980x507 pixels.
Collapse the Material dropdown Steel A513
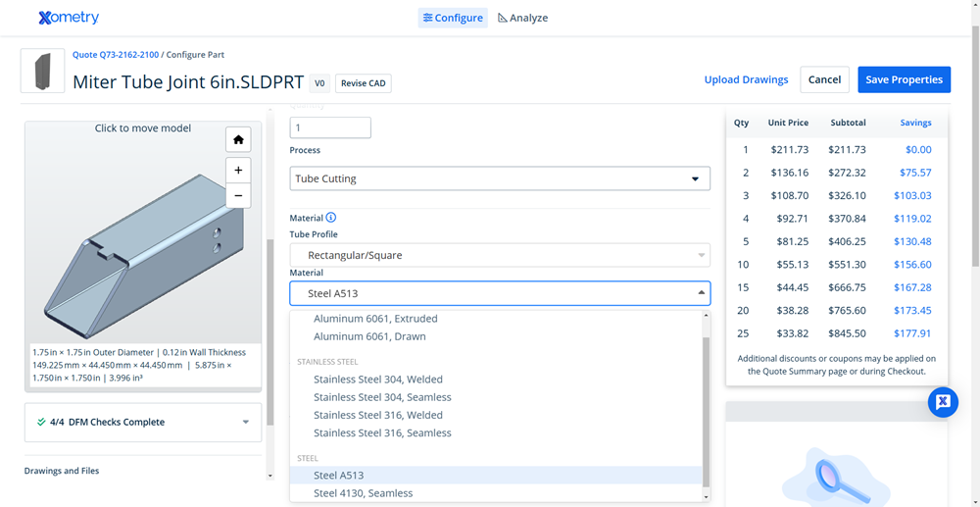coord(500,293)
